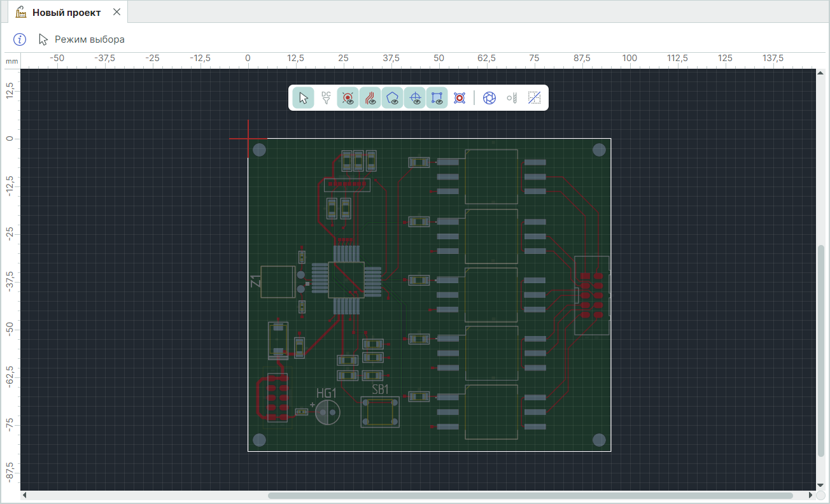
Task: Click the mm units box at ruler corner
Action: (11, 61)
